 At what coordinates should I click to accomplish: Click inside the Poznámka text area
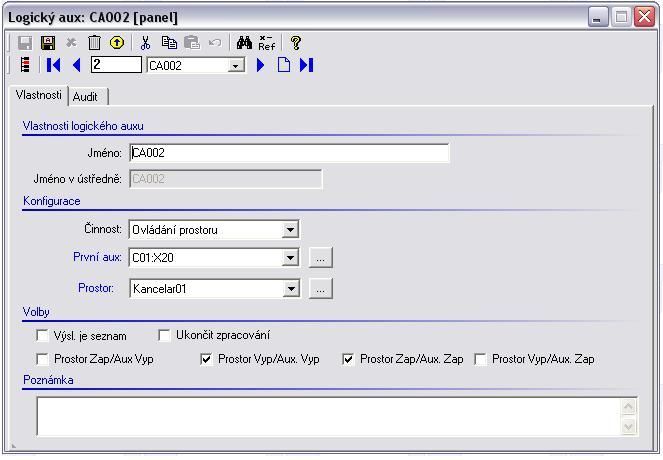328,415
